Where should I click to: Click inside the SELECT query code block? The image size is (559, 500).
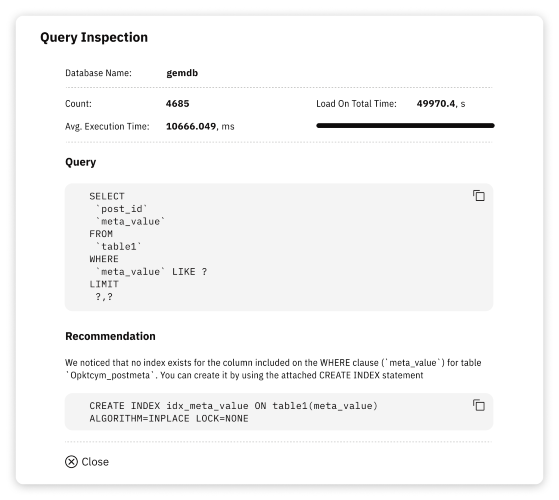(279, 247)
